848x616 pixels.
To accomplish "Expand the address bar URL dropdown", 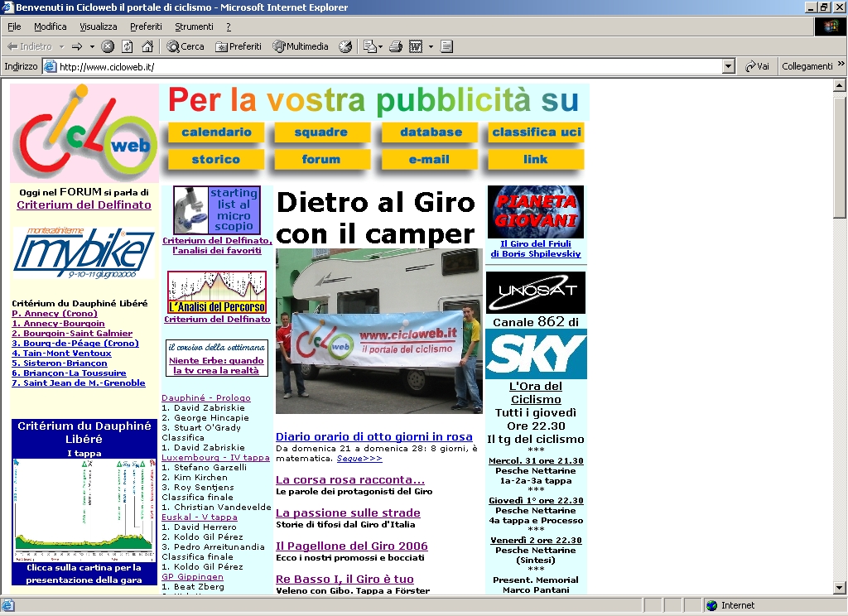I will (x=729, y=66).
